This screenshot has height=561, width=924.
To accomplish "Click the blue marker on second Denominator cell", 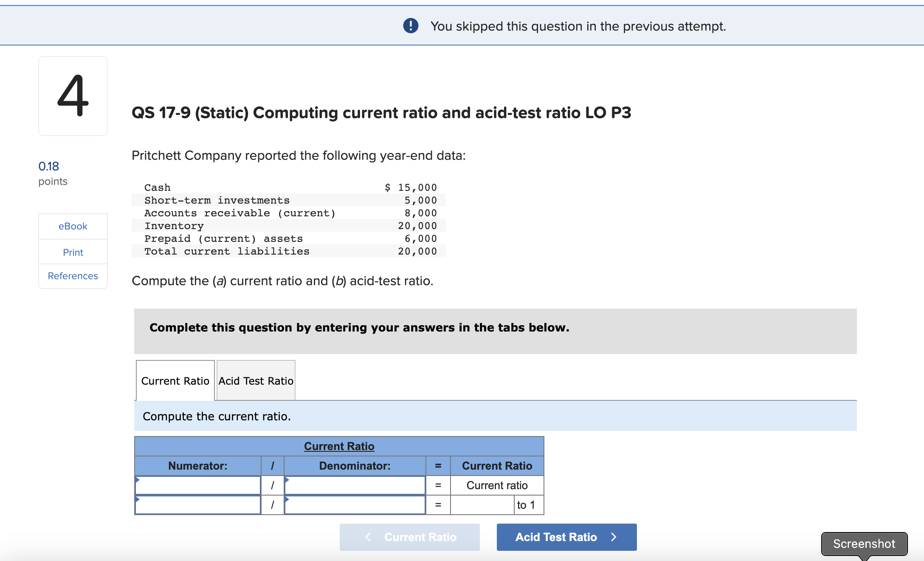I will (x=287, y=499).
